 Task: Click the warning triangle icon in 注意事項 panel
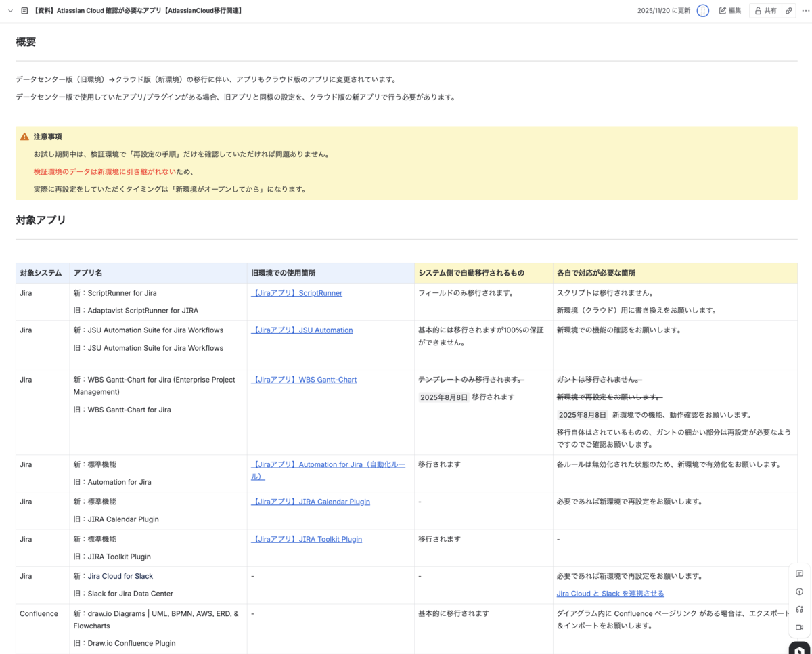[x=24, y=137]
